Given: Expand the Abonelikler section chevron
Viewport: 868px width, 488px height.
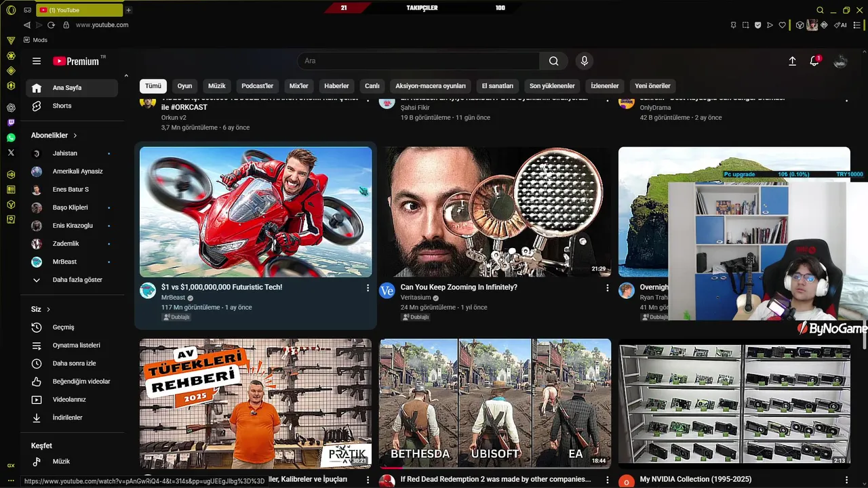Looking at the screenshot, I should (x=75, y=136).
